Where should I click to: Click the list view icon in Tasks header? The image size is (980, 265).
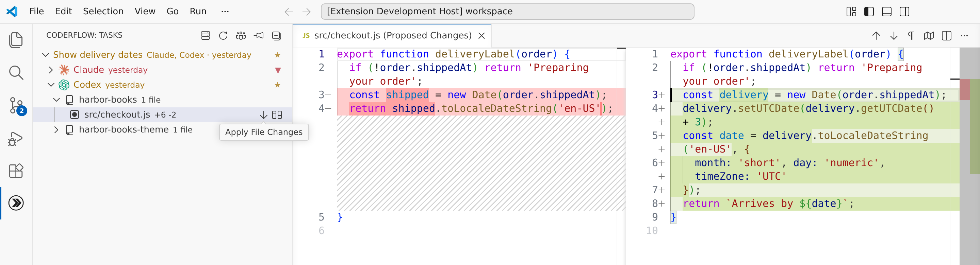coord(206,35)
